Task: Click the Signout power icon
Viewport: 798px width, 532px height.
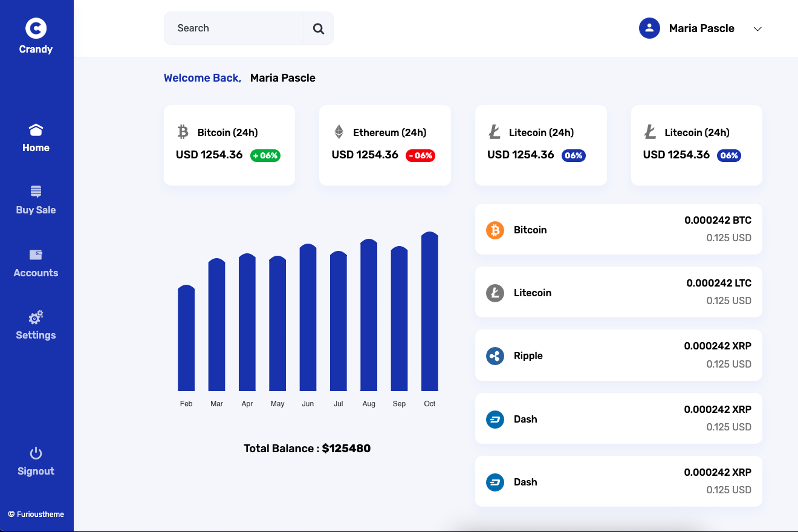Action: pyautogui.click(x=36, y=453)
